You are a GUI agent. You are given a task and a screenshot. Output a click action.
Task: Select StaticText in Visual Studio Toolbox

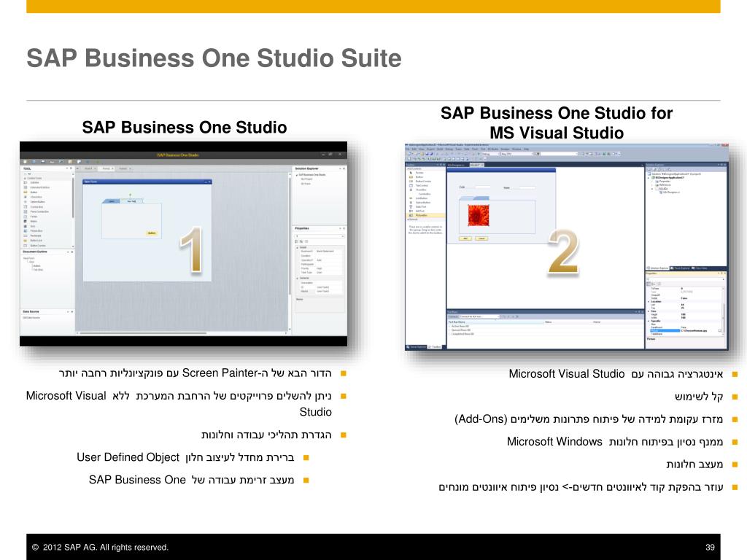(x=420, y=206)
